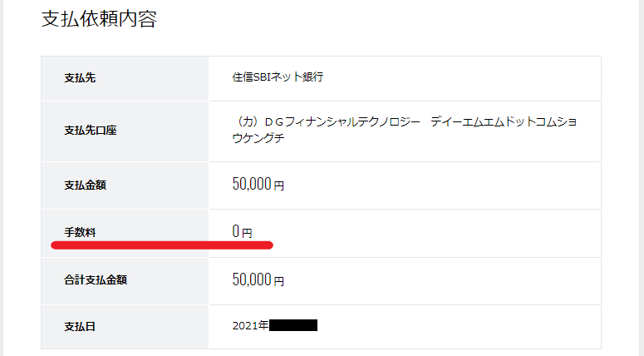644x356 pixels.
Task: Click the black redacted date box
Action: (x=293, y=325)
